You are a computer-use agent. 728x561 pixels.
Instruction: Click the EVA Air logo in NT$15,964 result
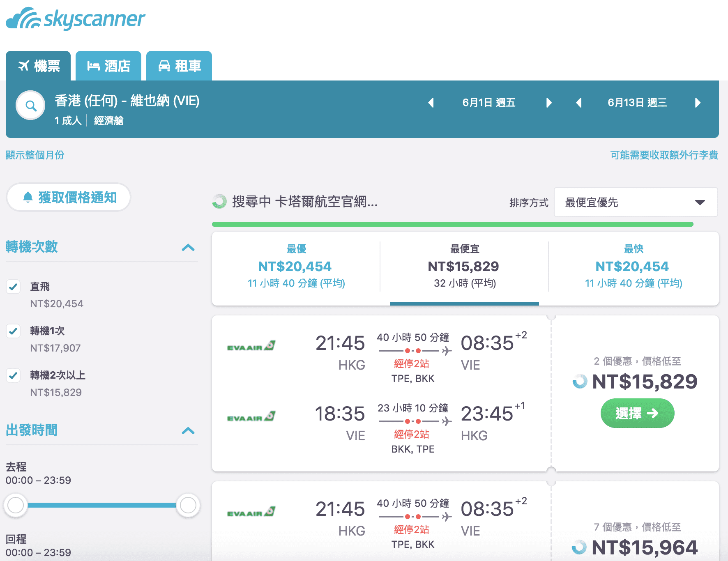251,511
